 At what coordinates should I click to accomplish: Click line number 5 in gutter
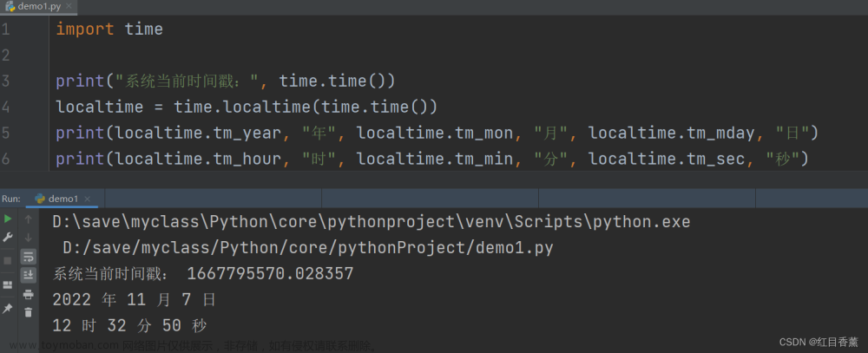(5, 133)
